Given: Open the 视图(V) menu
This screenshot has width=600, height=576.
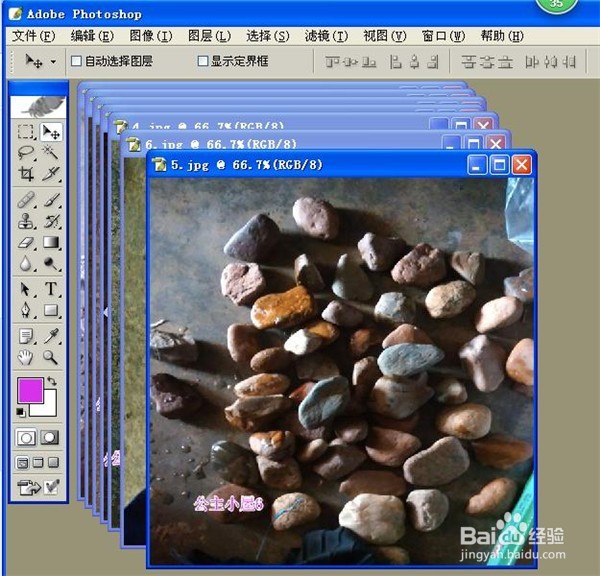Looking at the screenshot, I should [x=385, y=36].
